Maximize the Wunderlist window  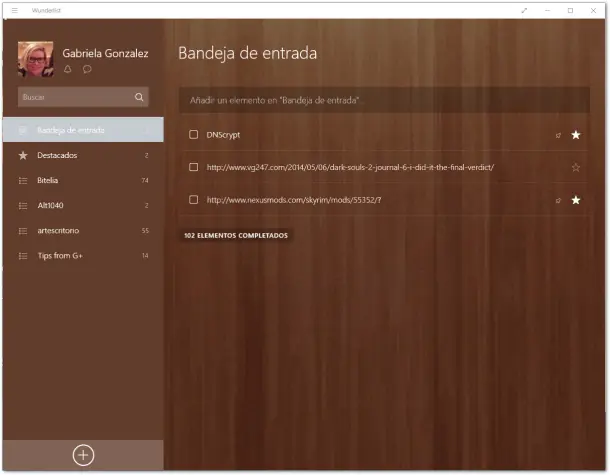tap(570, 11)
